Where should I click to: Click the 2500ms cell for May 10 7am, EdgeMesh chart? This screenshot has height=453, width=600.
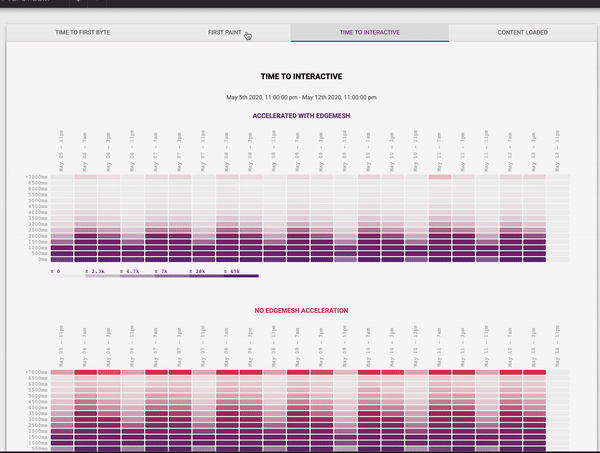click(369, 230)
